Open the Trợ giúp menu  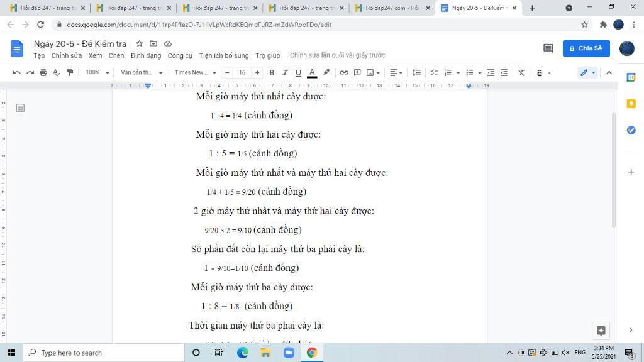pyautogui.click(x=268, y=55)
